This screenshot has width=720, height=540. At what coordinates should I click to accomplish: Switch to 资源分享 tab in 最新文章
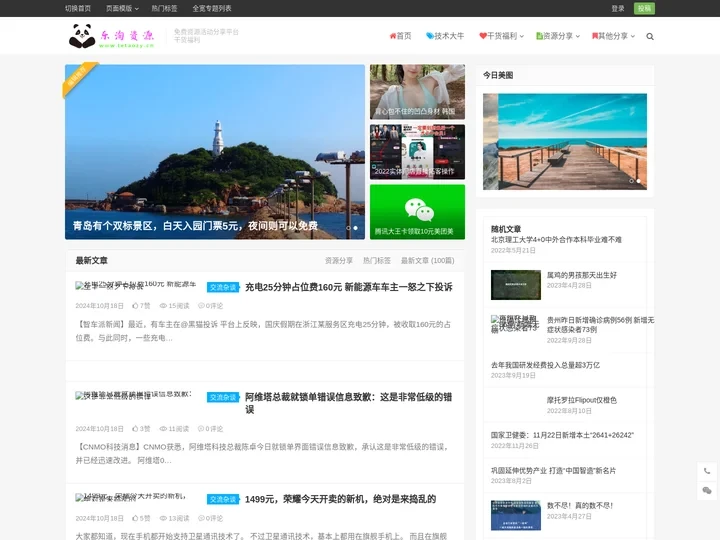point(339,260)
